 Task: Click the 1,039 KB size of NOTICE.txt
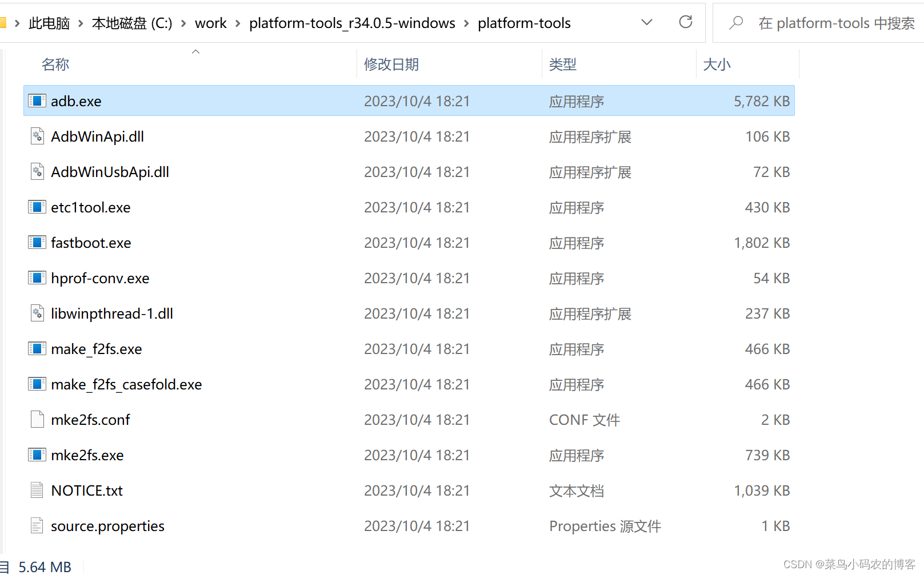[x=762, y=490]
